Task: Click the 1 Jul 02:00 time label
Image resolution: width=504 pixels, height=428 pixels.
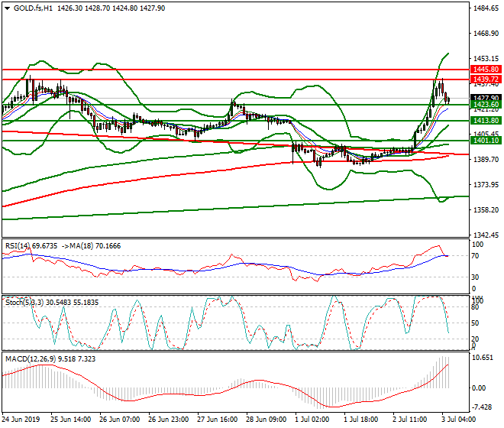Action: pyautogui.click(x=312, y=420)
